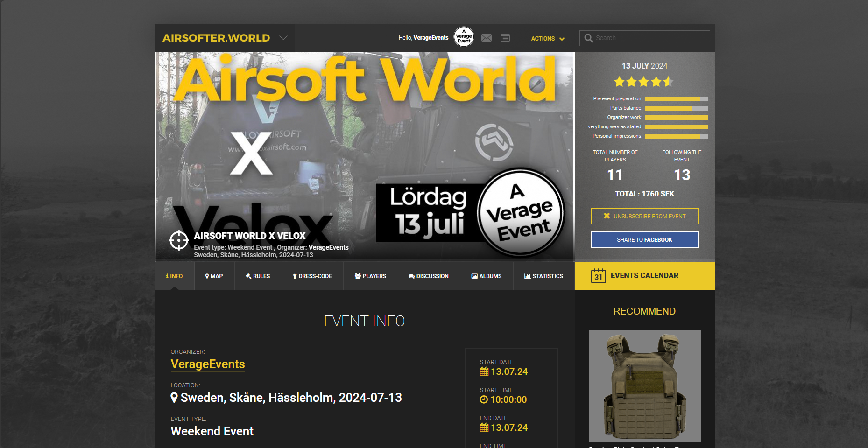Open the DISCUSSION tab
The height and width of the screenshot is (448, 868).
click(429, 276)
